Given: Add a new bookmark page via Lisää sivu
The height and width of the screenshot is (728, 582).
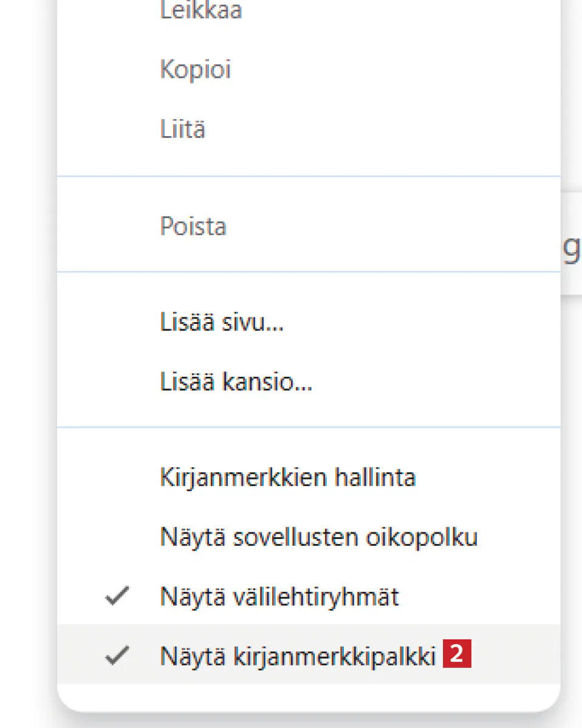Looking at the screenshot, I should (222, 323).
